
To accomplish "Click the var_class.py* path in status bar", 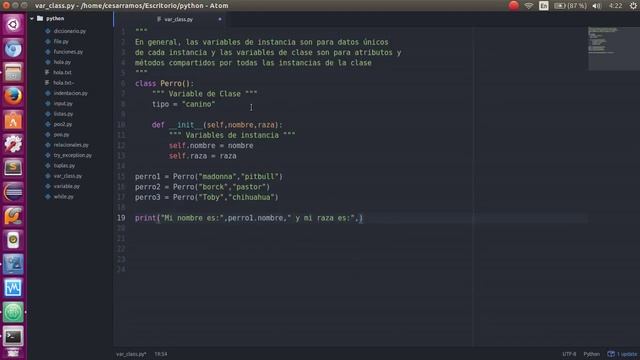I will tap(131, 354).
